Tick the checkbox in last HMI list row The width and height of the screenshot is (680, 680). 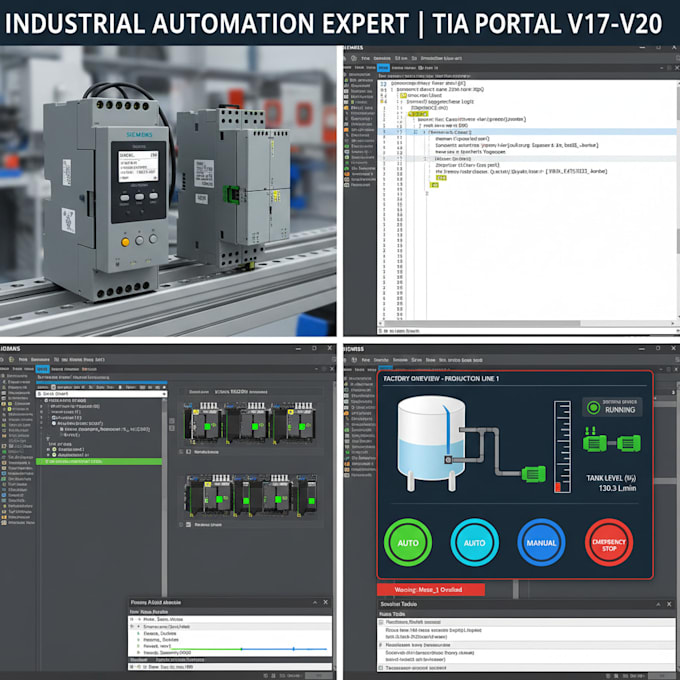(x=381, y=668)
